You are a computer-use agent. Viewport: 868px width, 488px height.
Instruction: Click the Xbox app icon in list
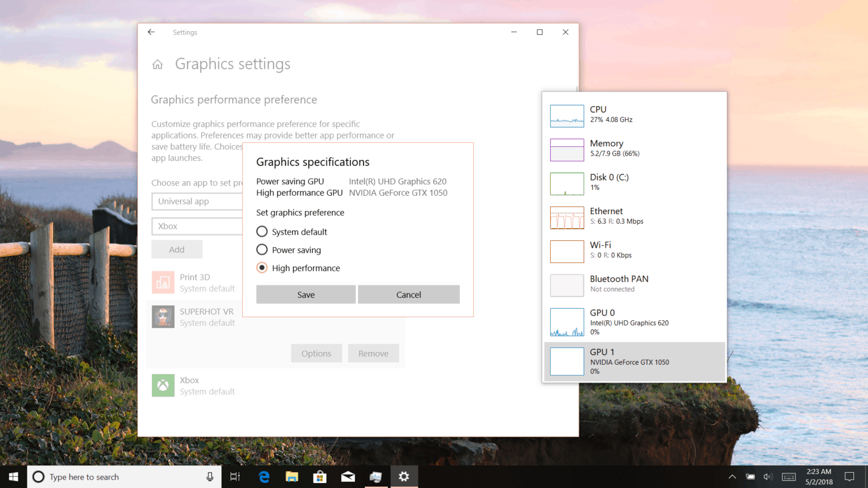[x=163, y=385]
